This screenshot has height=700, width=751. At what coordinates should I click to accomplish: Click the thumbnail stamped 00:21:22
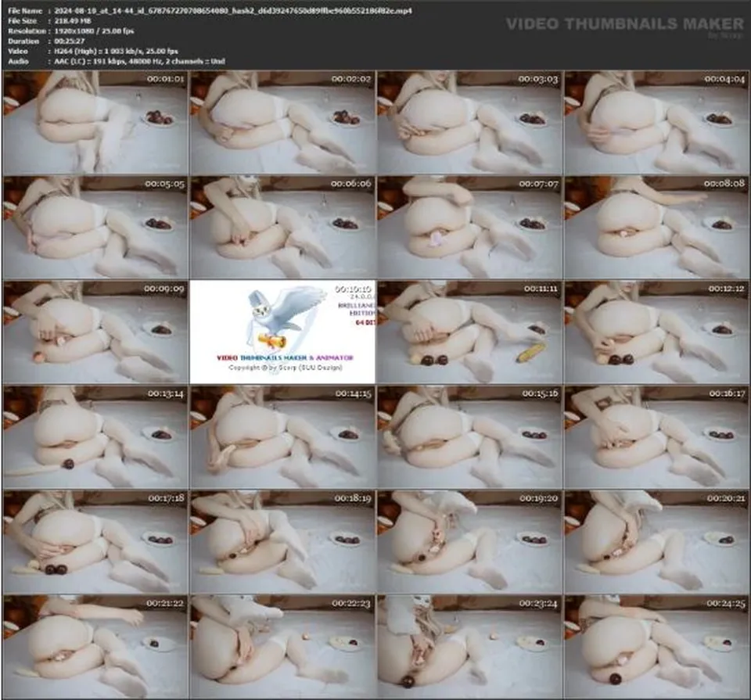[95, 647]
